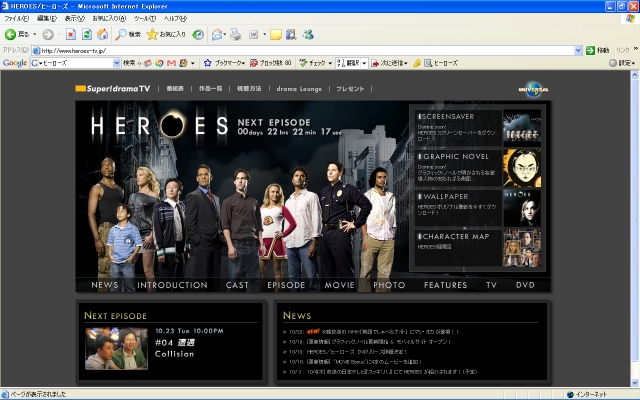Image resolution: width=640 pixels, height=400 pixels.
Task: Open History with the green clock icon
Action: [x=198, y=35]
